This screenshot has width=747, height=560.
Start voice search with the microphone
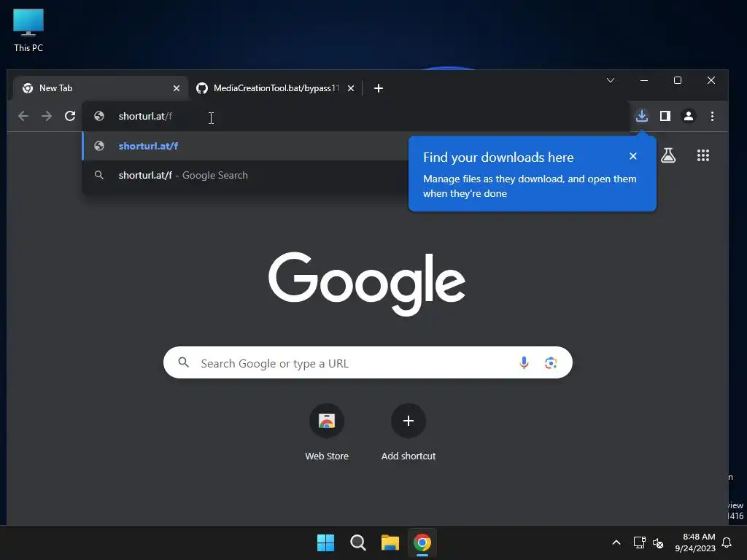(x=524, y=363)
